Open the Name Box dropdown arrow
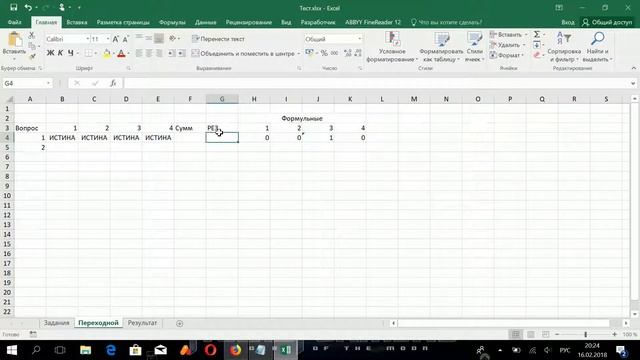This screenshot has height=360, width=640. [x=48, y=83]
